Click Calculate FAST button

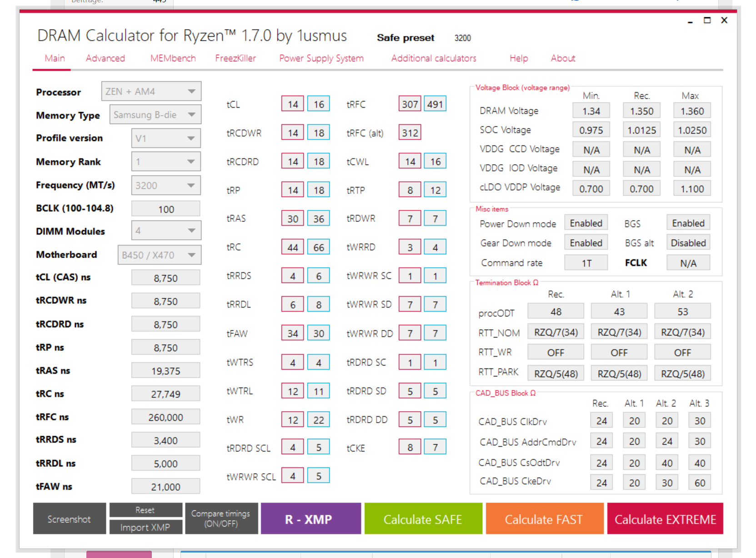coord(545,518)
